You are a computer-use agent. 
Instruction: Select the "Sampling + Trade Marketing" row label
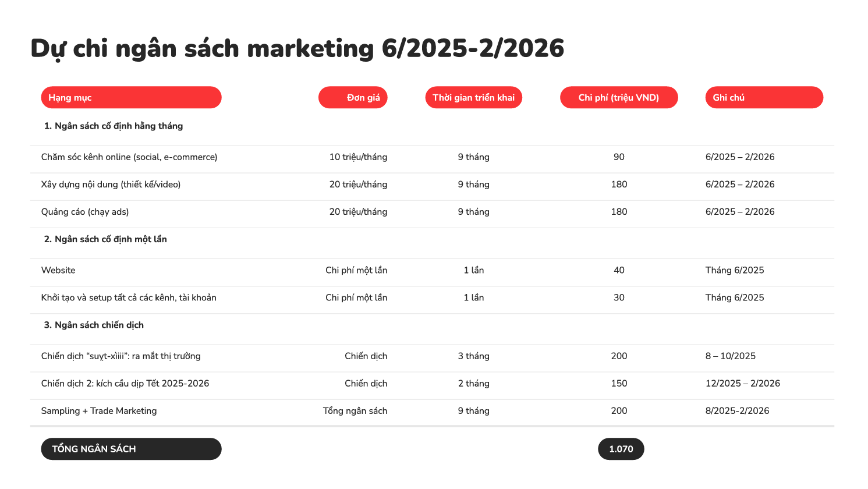click(x=99, y=411)
